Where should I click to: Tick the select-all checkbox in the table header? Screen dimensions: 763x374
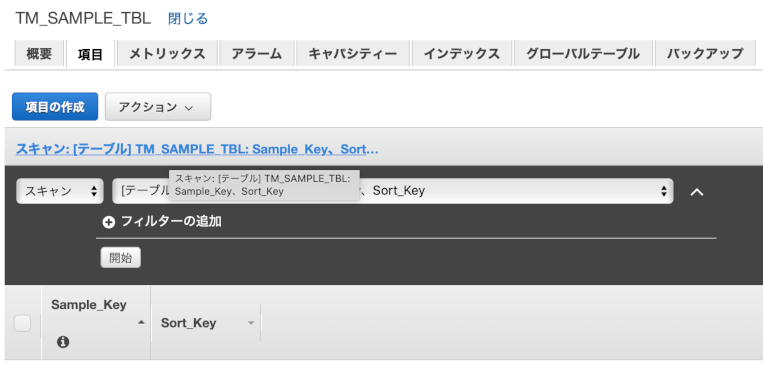[22, 323]
